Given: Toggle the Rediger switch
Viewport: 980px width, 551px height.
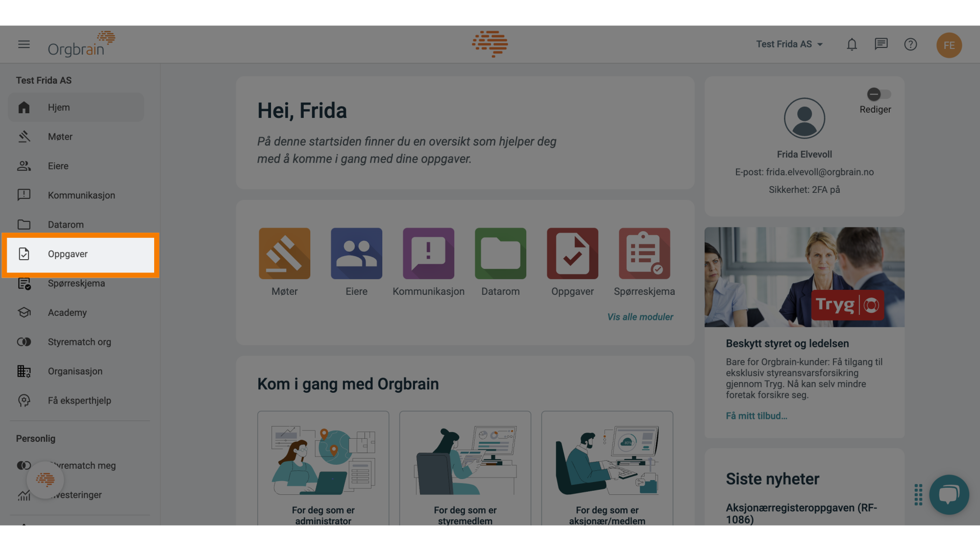Looking at the screenshot, I should tap(879, 94).
